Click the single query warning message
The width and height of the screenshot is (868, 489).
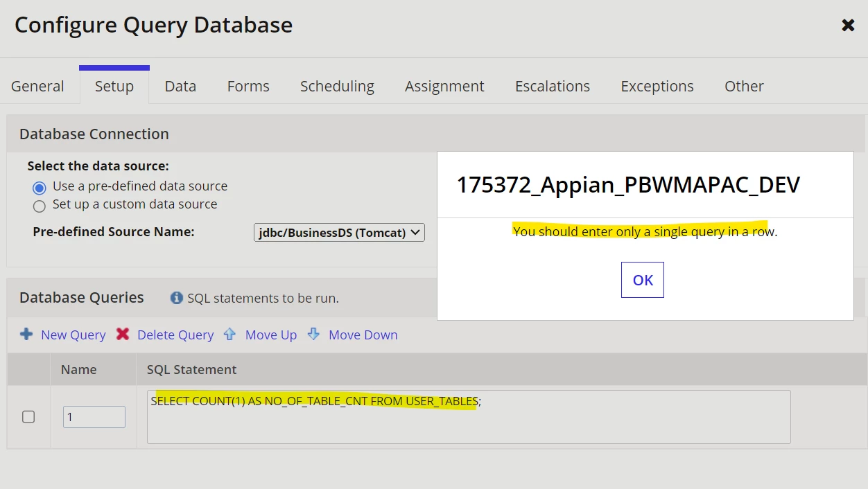tap(645, 231)
